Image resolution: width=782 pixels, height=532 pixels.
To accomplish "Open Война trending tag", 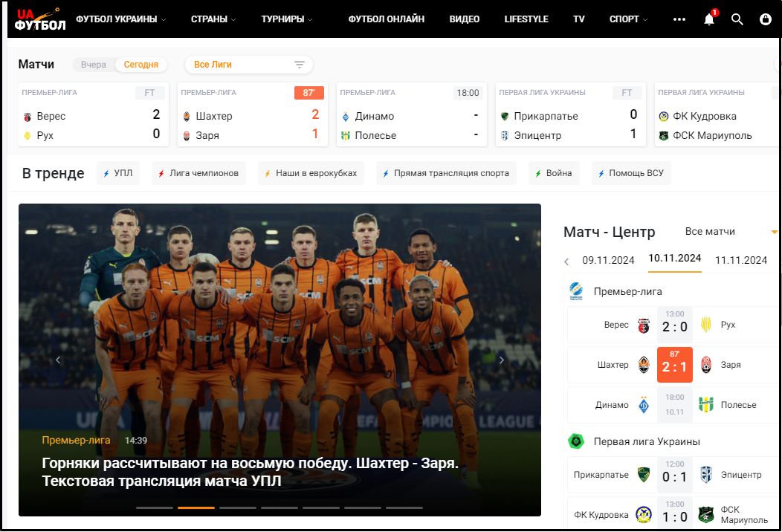I will pos(554,173).
